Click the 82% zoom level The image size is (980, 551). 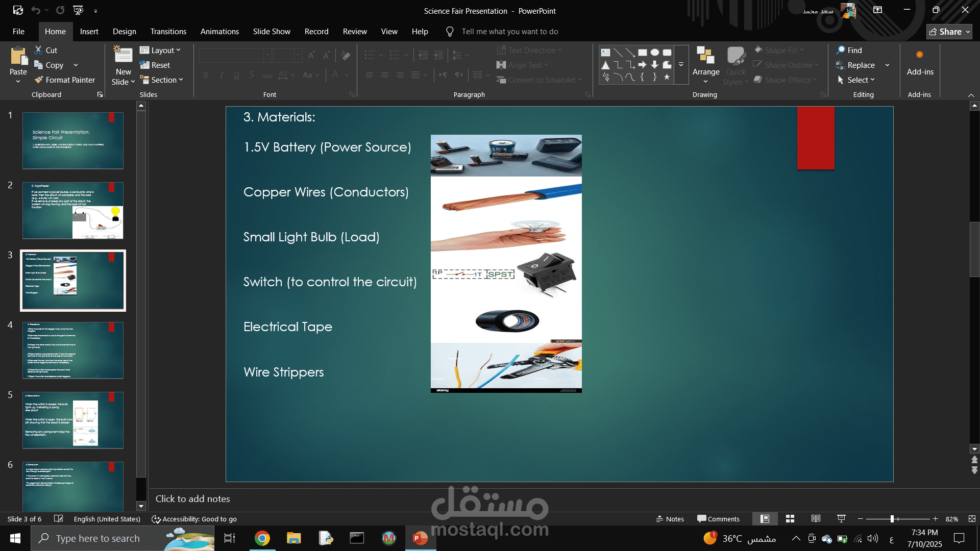pyautogui.click(x=952, y=519)
